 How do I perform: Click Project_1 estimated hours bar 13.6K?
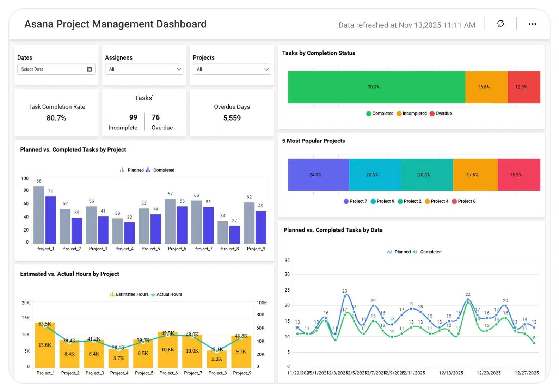45,345
